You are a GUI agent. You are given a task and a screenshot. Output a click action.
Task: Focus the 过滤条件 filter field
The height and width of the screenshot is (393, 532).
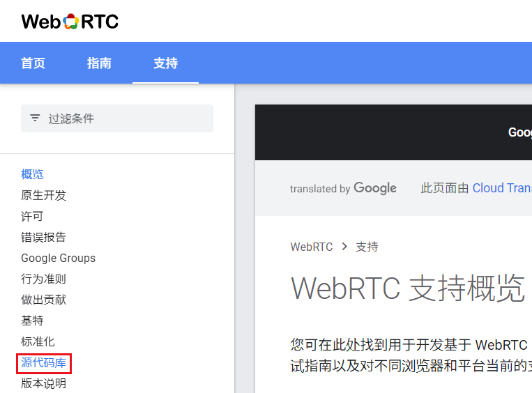(117, 118)
